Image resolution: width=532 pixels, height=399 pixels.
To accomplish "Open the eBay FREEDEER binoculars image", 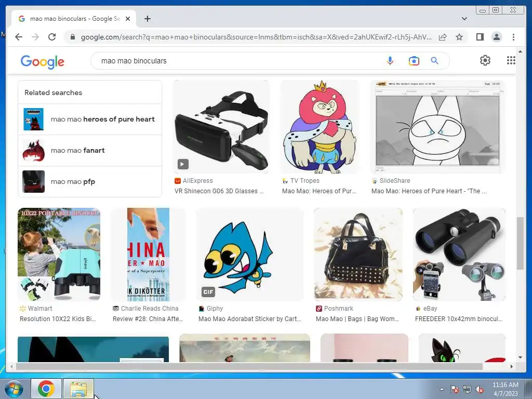I will (459, 255).
